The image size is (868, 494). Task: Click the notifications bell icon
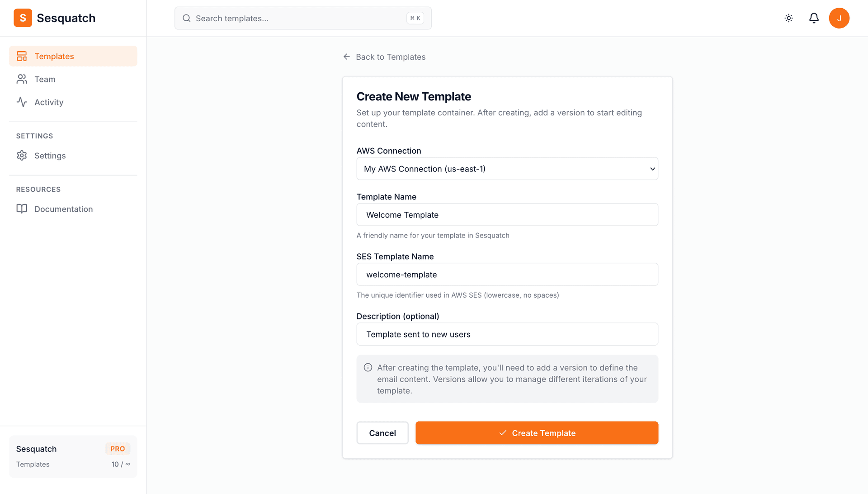[x=814, y=18]
